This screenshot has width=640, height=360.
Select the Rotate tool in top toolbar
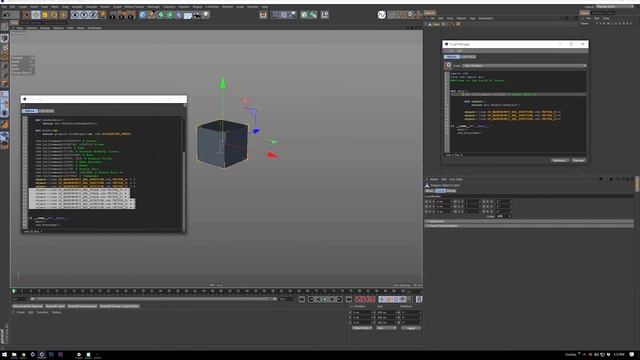tap(54, 15)
